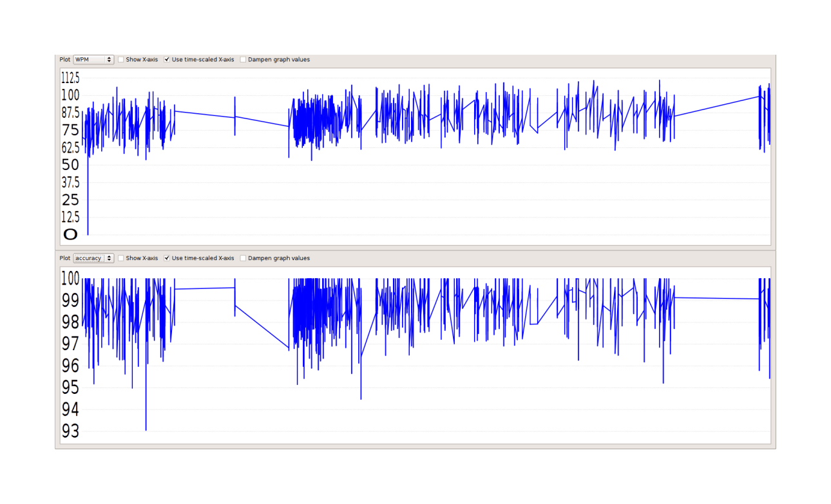831x504 pixels.
Task: Click the 50 label on the WPM axis
Action: pos(70,165)
